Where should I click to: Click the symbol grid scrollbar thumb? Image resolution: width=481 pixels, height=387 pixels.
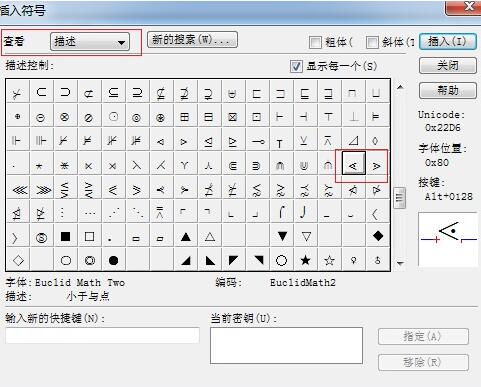400,198
